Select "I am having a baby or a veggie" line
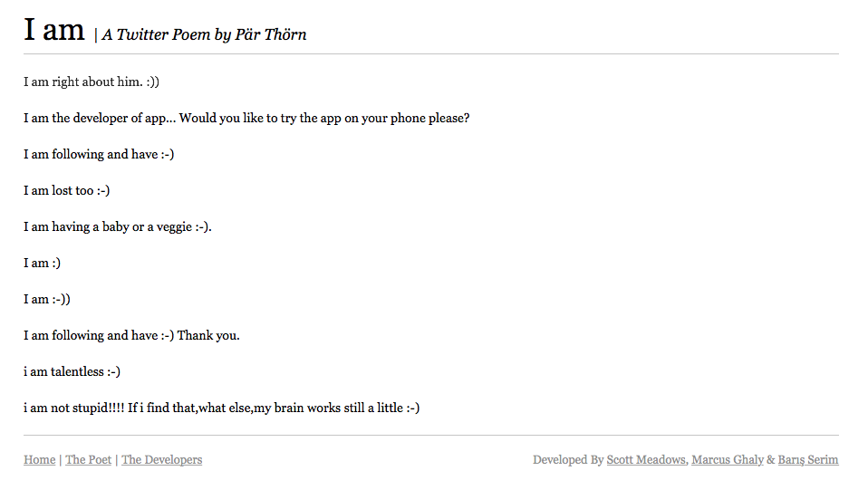This screenshot has height=490, width=868. click(118, 227)
